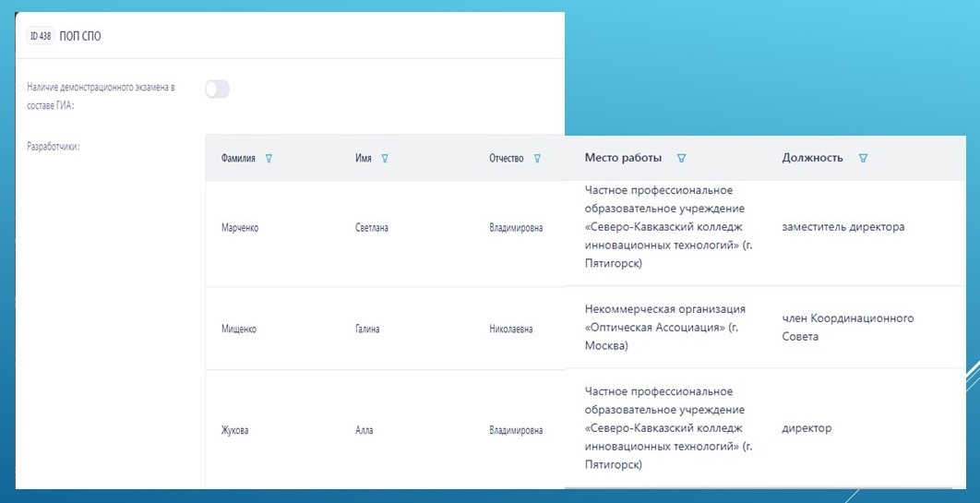Image resolution: width=980 pixels, height=503 pixels.
Task: Click Владимировна in the Жукова row
Action: pyautogui.click(x=516, y=430)
